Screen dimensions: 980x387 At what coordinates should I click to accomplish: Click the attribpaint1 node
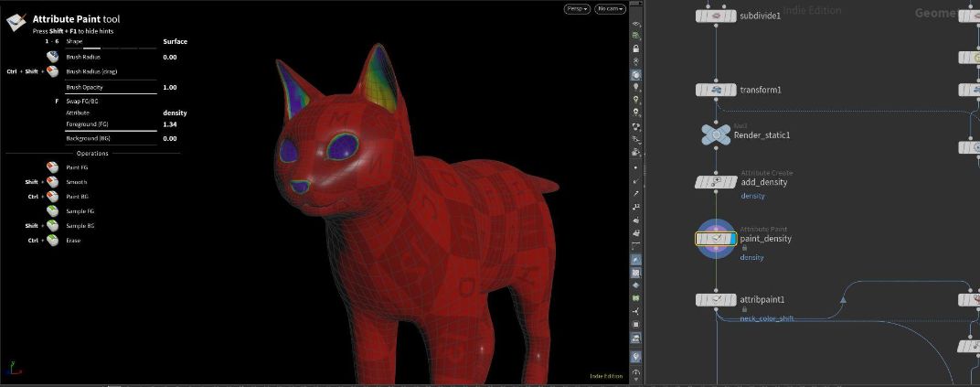(x=716, y=299)
